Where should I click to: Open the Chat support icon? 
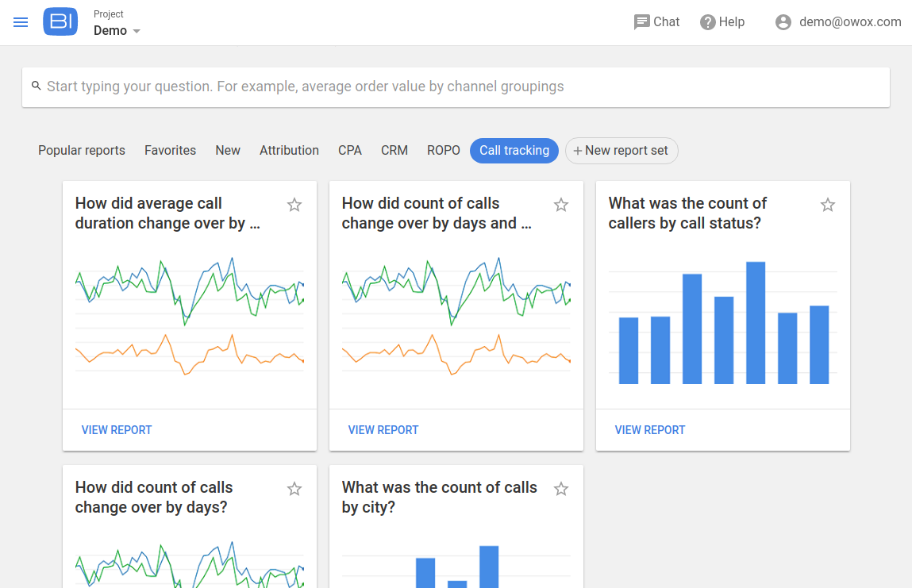(641, 22)
